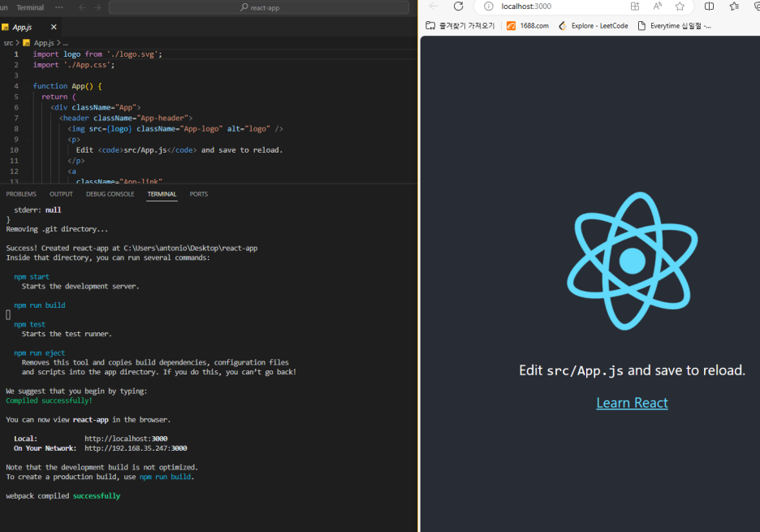Switch to the OUTPUT panel tab
Screen dimensions: 760x532
click(61, 194)
